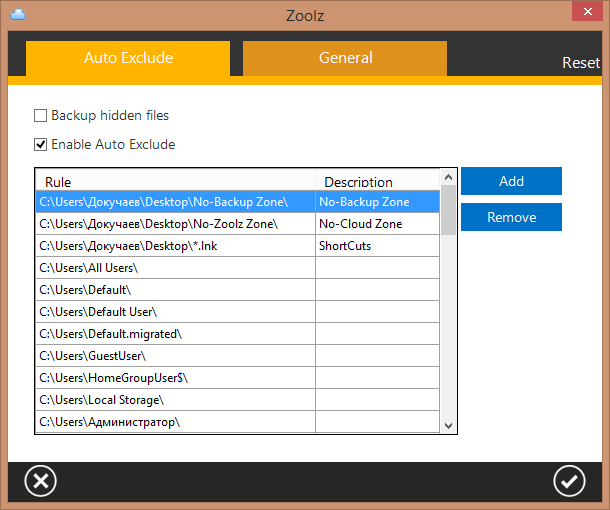Click the Add button
The image size is (610, 510).
pyautogui.click(x=511, y=181)
